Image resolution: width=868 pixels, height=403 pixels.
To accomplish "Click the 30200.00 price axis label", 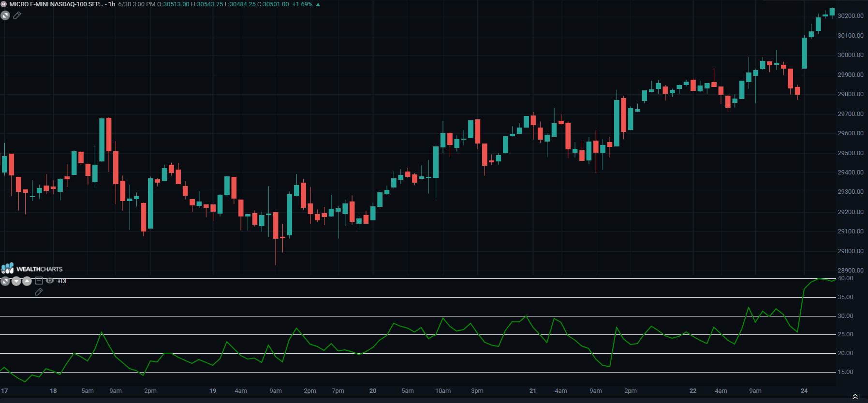I will tap(851, 16).
